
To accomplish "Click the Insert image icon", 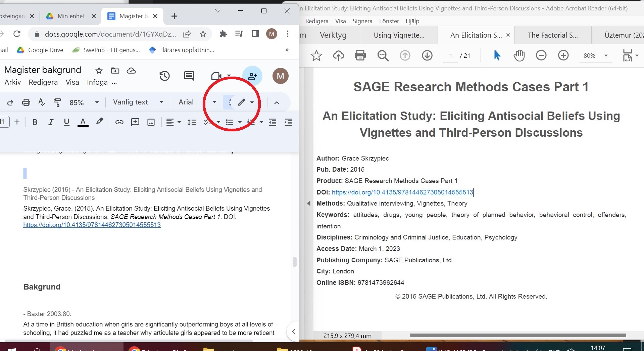I will (x=151, y=122).
